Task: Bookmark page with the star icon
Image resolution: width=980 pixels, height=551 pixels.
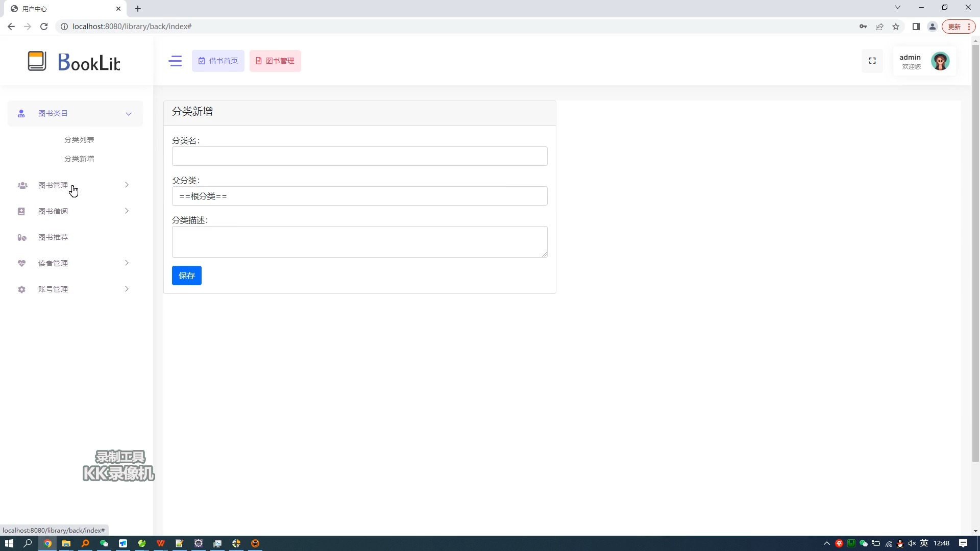Action: [x=896, y=27]
